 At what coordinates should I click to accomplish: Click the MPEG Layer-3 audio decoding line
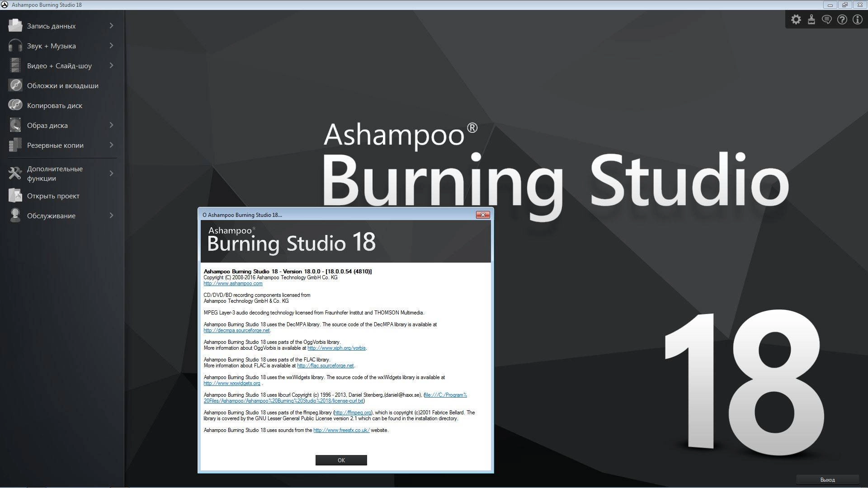tap(314, 313)
